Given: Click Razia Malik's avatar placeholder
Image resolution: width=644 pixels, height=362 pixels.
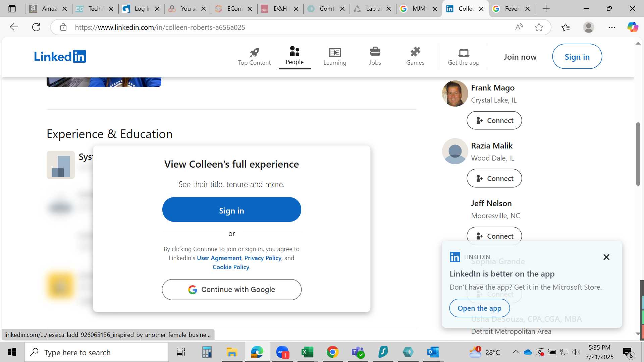Looking at the screenshot, I should pyautogui.click(x=455, y=151).
